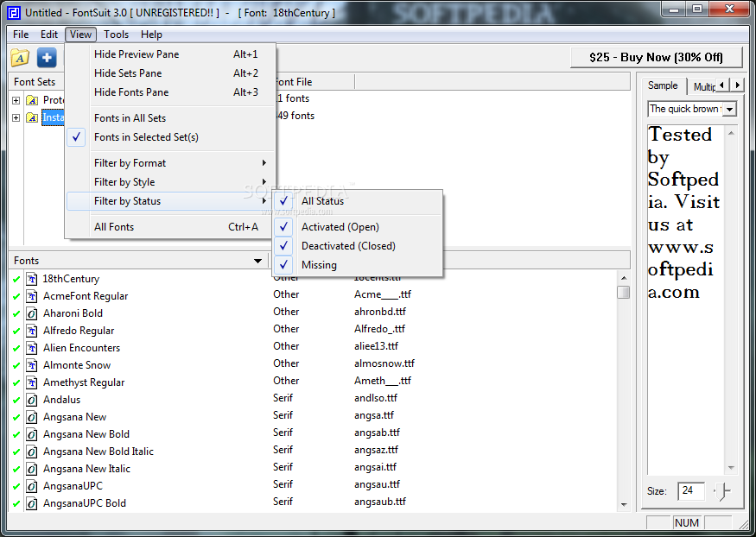The image size is (756, 537).
Task: Close the View menu from the menu bar
Action: (80, 35)
